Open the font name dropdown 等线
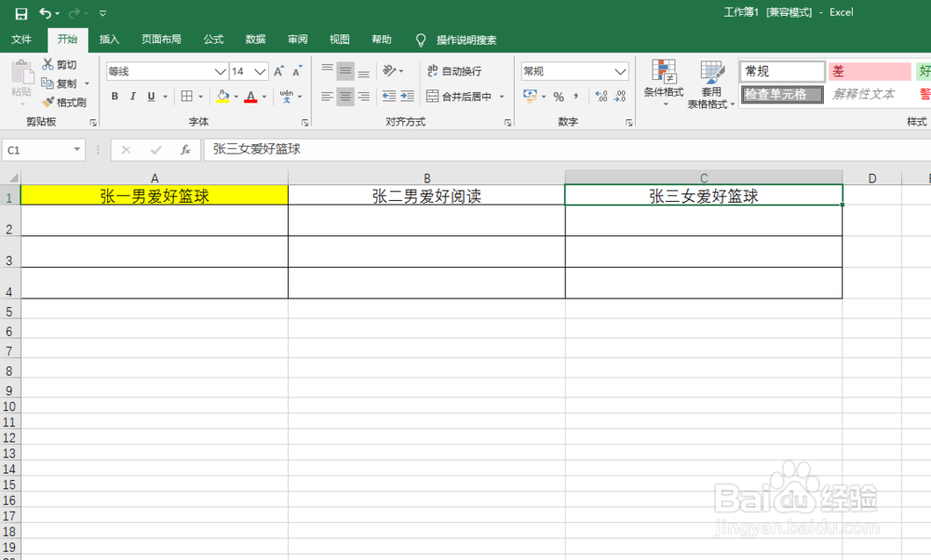Image resolution: width=931 pixels, height=560 pixels. tap(221, 72)
